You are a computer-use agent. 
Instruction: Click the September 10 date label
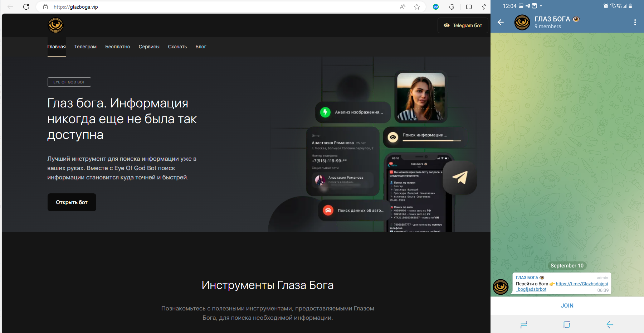pos(567,266)
